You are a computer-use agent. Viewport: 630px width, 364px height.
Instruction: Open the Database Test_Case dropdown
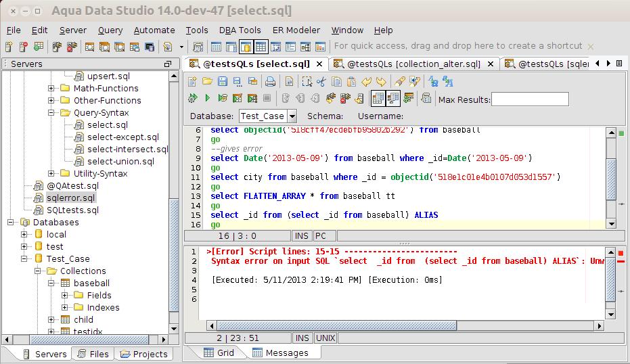coord(292,116)
